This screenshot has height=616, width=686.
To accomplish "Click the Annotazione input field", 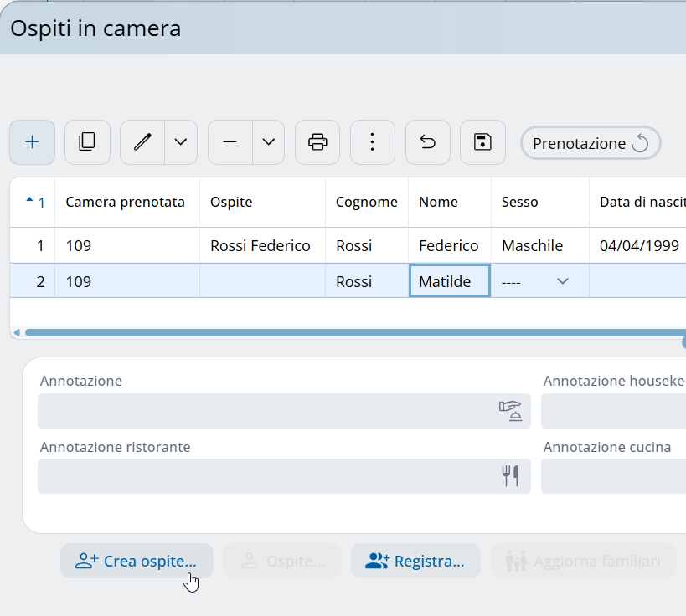I will coord(268,411).
